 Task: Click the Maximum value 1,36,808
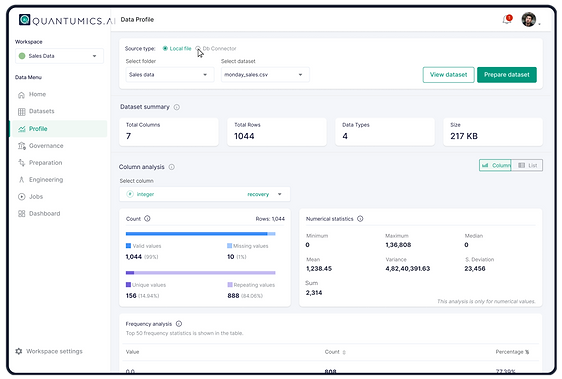click(x=398, y=245)
